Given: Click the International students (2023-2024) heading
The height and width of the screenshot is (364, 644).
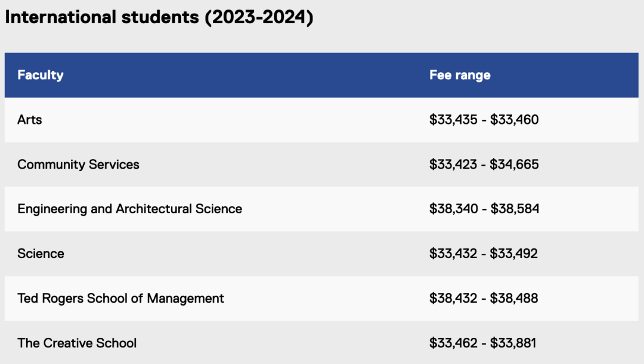Looking at the screenshot, I should [x=159, y=17].
